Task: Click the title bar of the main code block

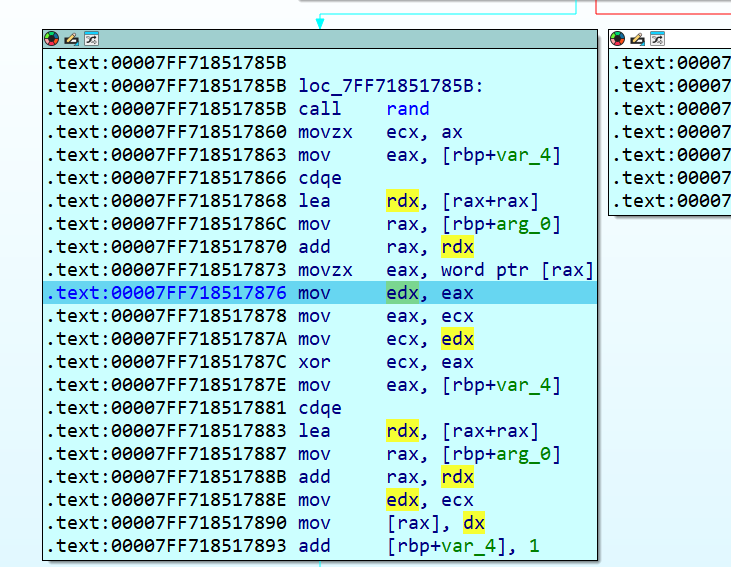Action: 320,39
